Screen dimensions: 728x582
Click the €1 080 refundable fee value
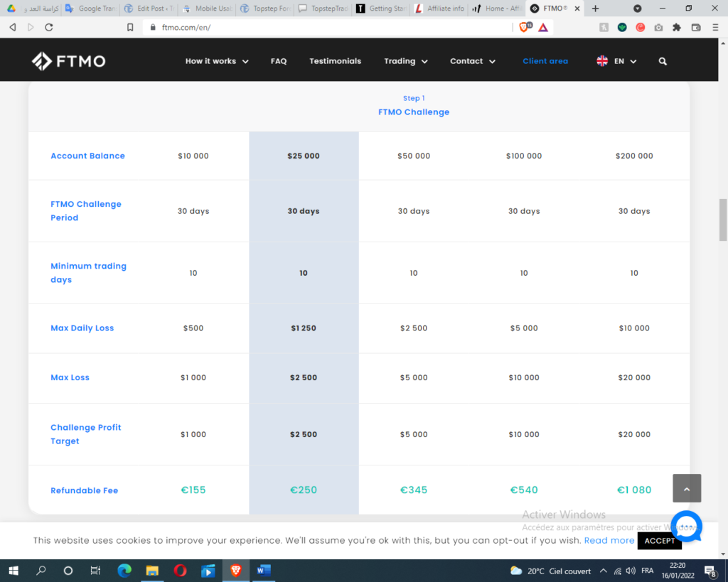(634, 490)
